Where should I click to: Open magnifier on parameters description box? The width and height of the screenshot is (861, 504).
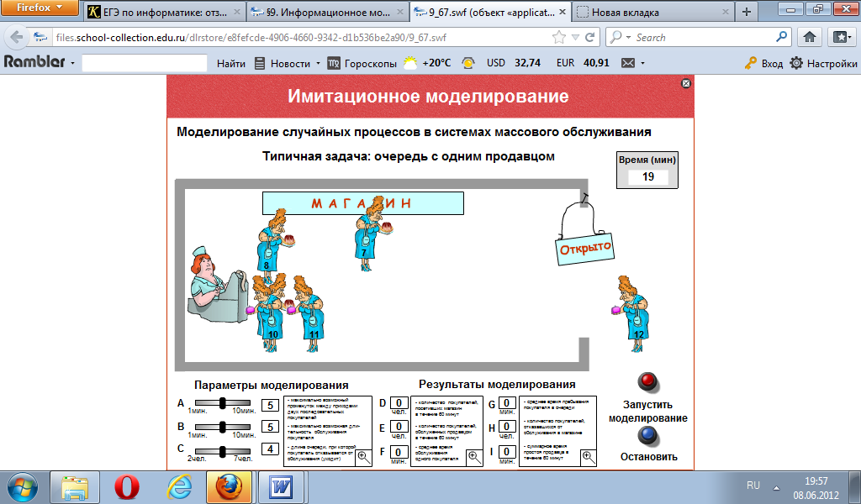pyautogui.click(x=363, y=458)
